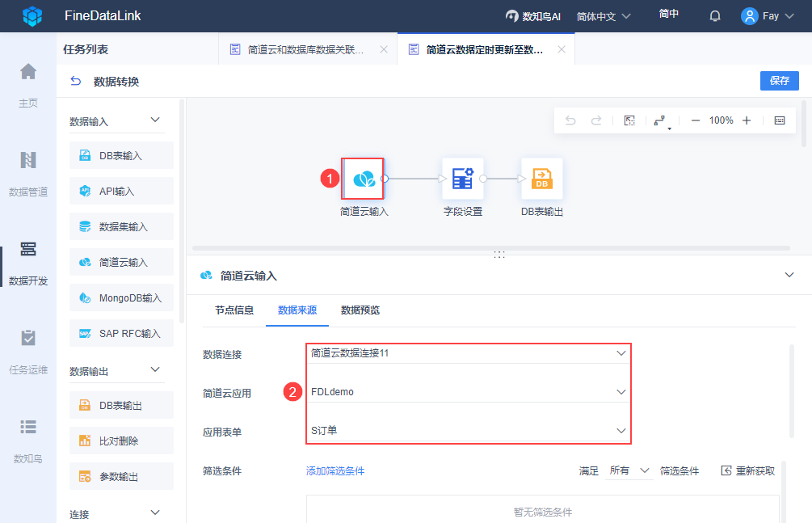Viewport: 812px width, 523px height.
Task: Click the keyboard shortcuts icon
Action: point(780,120)
